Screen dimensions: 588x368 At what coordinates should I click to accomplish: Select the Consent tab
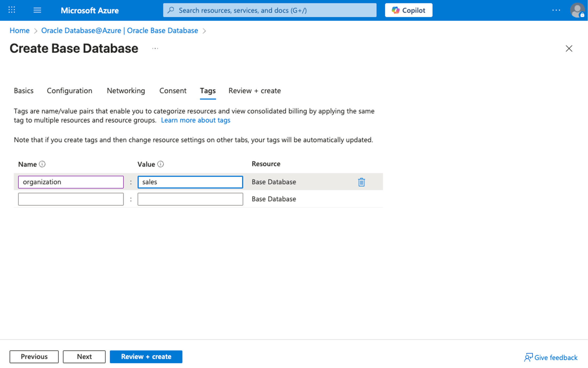pos(173,91)
